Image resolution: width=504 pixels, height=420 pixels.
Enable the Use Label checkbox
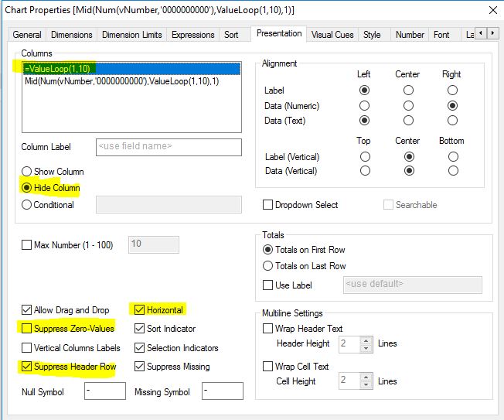tap(267, 285)
